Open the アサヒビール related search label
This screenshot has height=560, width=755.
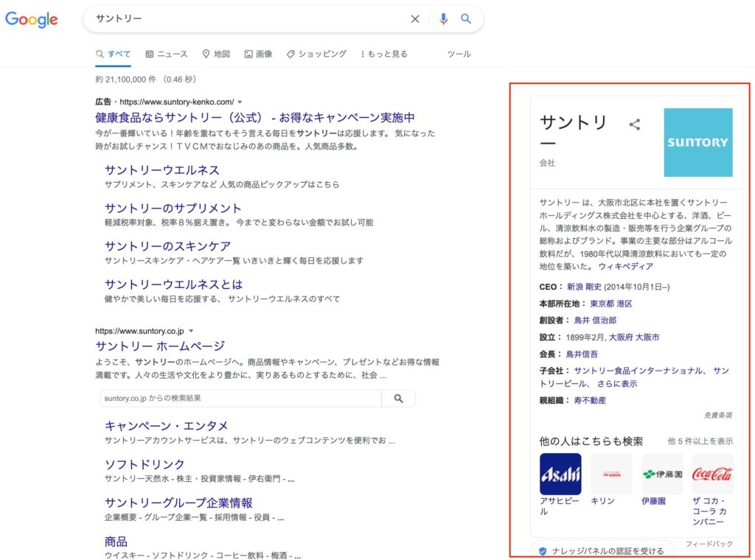click(559, 506)
